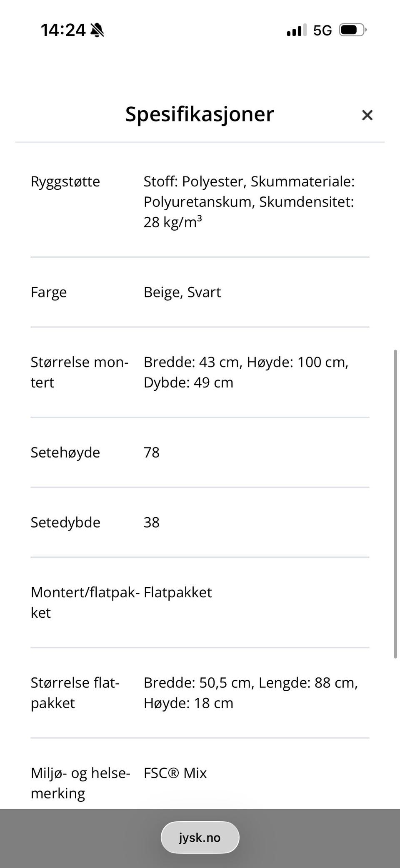400x868 pixels.
Task: Tap the 5G network indicator
Action: (x=322, y=30)
